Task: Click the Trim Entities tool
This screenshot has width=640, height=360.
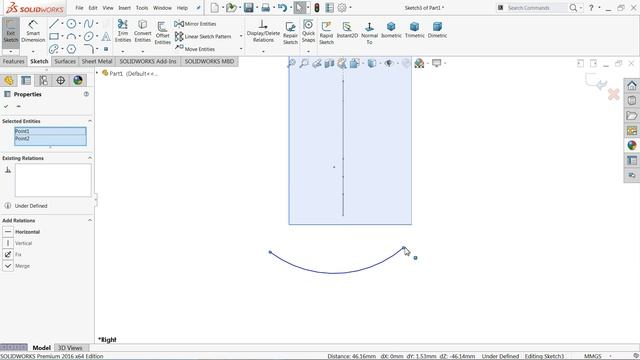Action: 122,31
